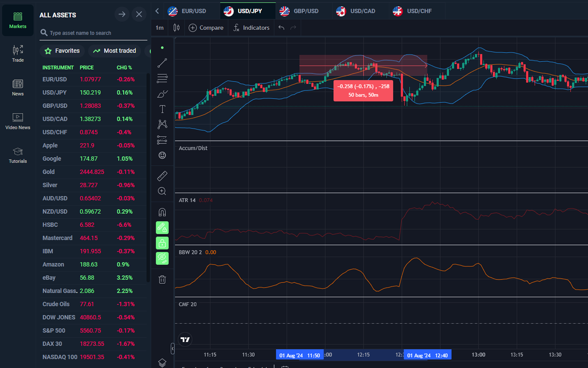This screenshot has height=368, width=588.
Task: Collapse the left panel via splitter handle
Action: 172,348
